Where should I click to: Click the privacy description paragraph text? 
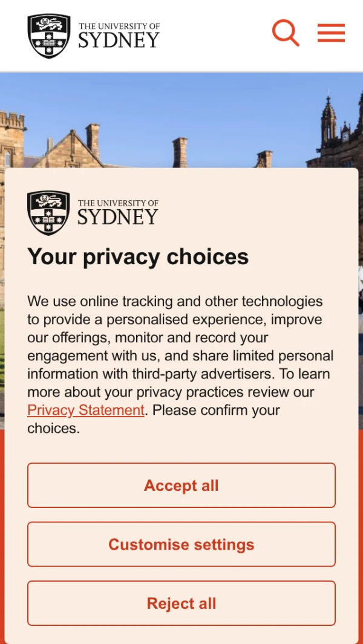pyautogui.click(x=180, y=356)
